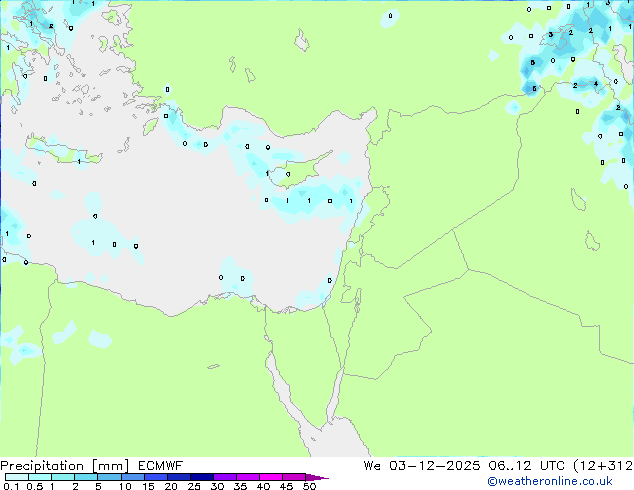Pick the 25–30 mm dark blue swatch
This screenshot has height=490, width=634.
(201, 477)
